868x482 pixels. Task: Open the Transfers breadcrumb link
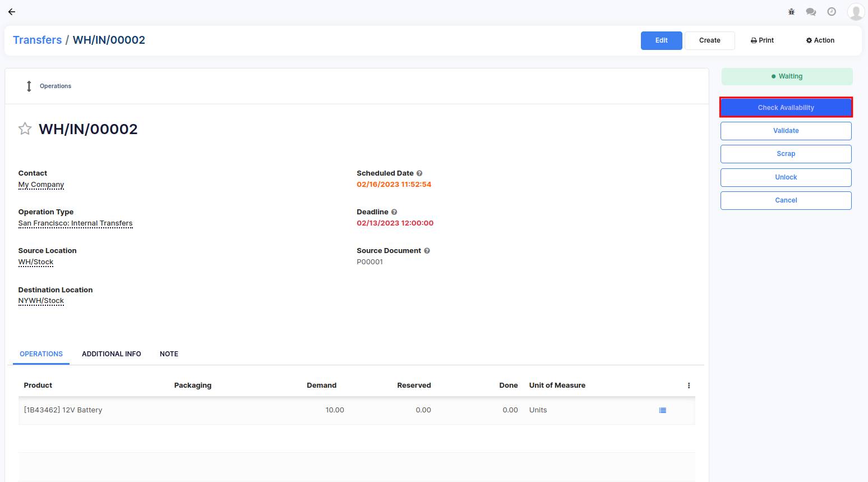(37, 40)
